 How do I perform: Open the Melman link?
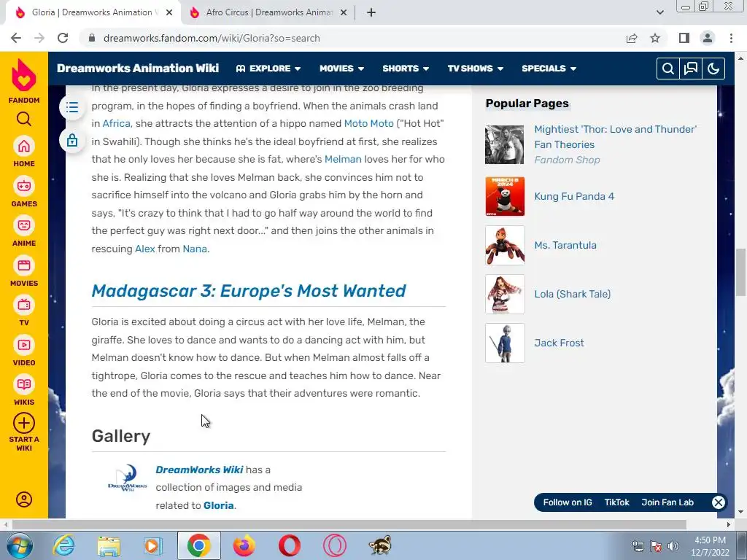tap(343, 159)
